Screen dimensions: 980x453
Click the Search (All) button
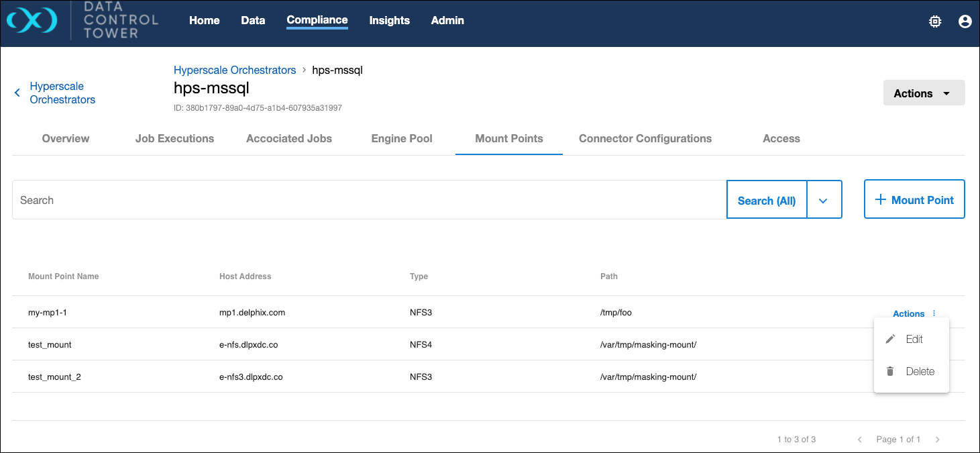click(x=766, y=200)
